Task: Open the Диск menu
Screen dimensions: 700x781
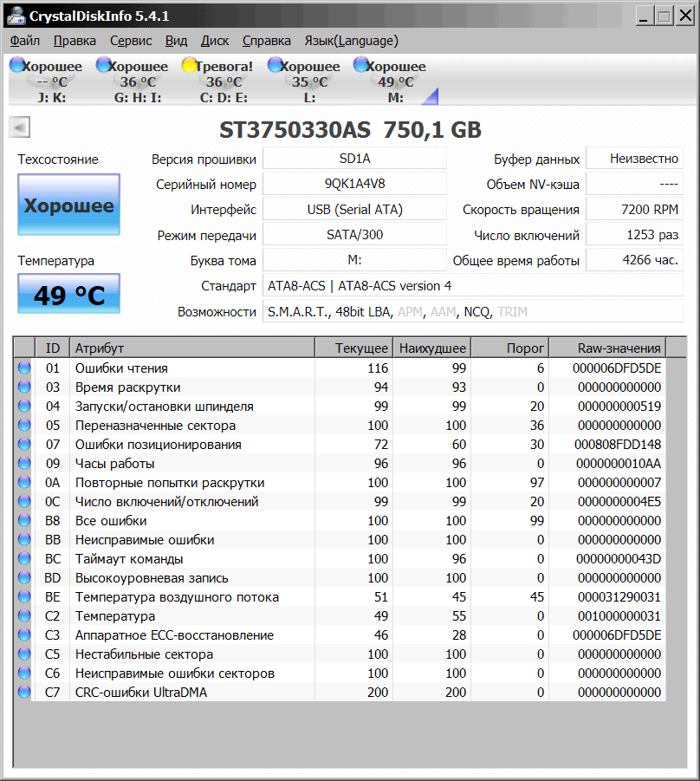Action: tap(215, 41)
